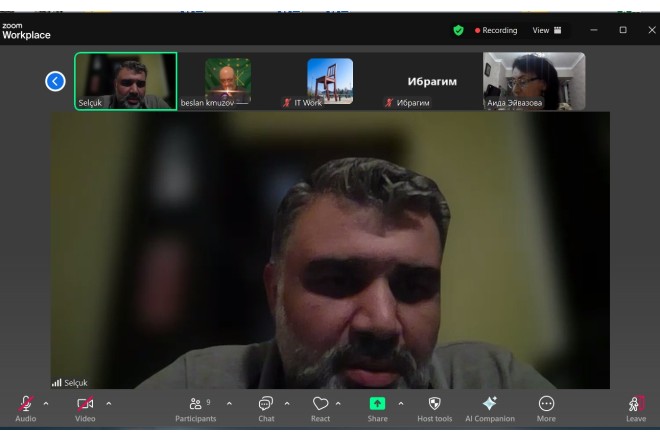Image resolution: width=660 pixels, height=441 pixels.
Task: Open the Participants panel
Action: coord(196,408)
